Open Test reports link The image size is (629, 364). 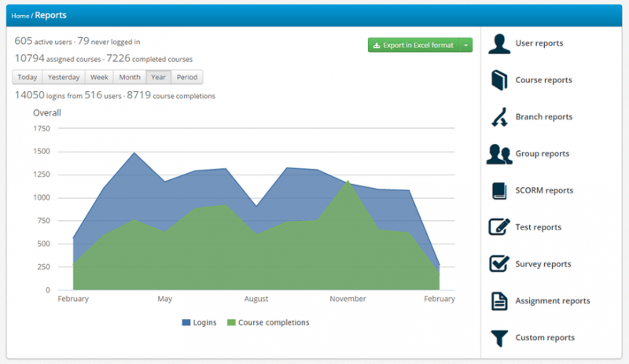(x=538, y=227)
